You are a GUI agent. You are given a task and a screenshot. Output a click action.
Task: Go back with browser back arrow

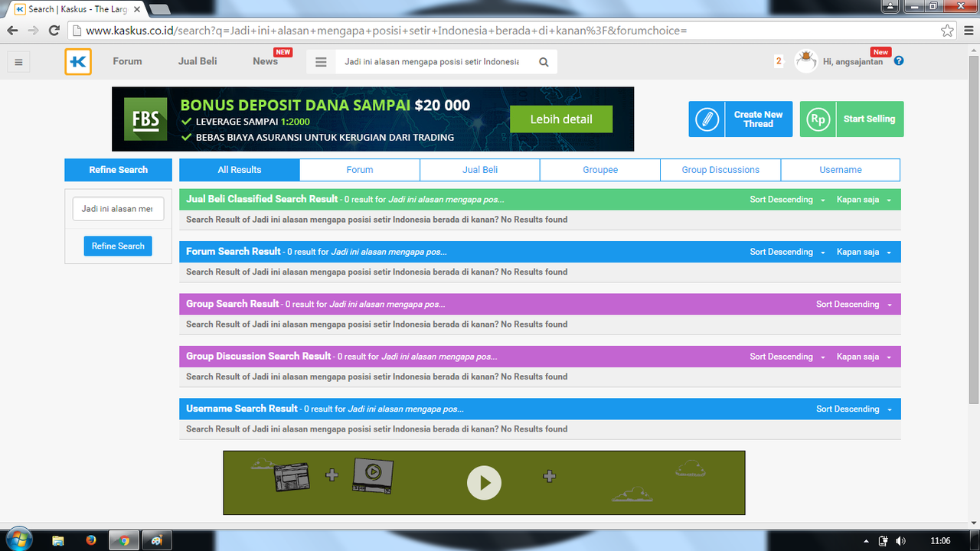click(13, 31)
